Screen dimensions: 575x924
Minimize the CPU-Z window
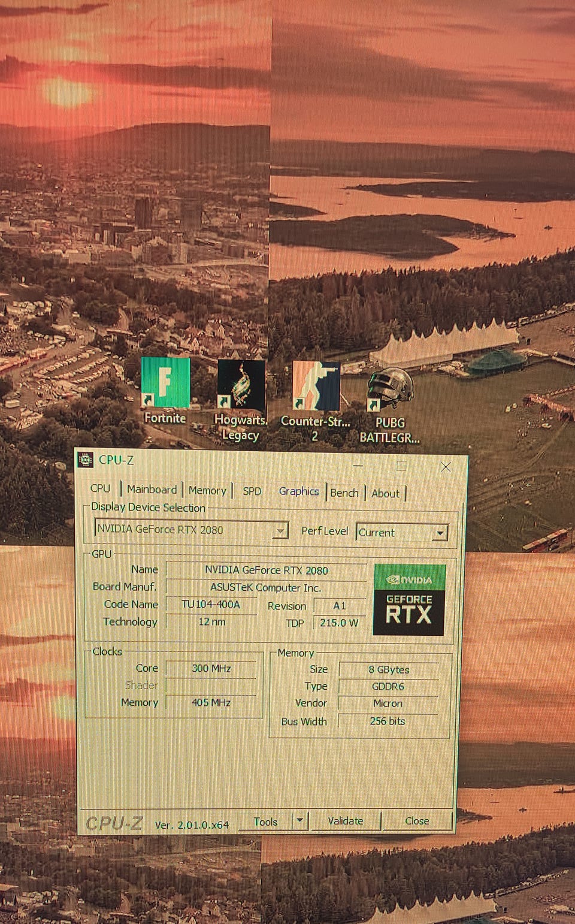(358, 465)
